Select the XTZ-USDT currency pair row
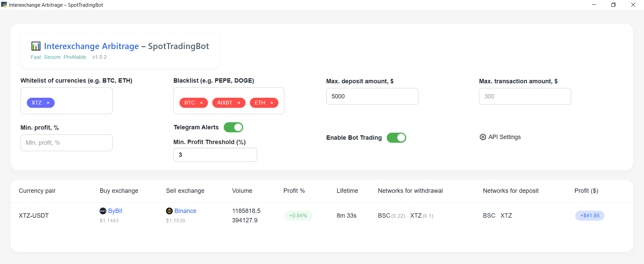Image resolution: width=644 pixels, height=264 pixels. click(322, 216)
